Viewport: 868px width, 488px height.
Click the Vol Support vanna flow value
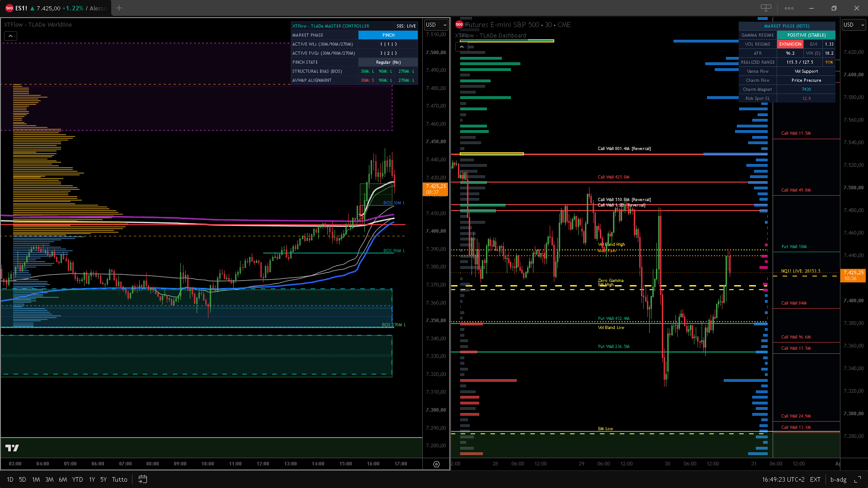pos(807,71)
